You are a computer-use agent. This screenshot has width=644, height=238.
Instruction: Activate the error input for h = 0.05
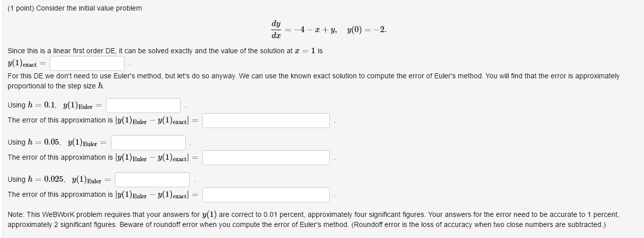(x=267, y=158)
